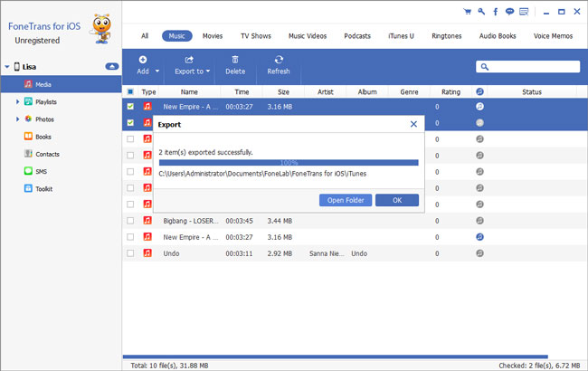Check the Undo row checkbox

[130, 253]
